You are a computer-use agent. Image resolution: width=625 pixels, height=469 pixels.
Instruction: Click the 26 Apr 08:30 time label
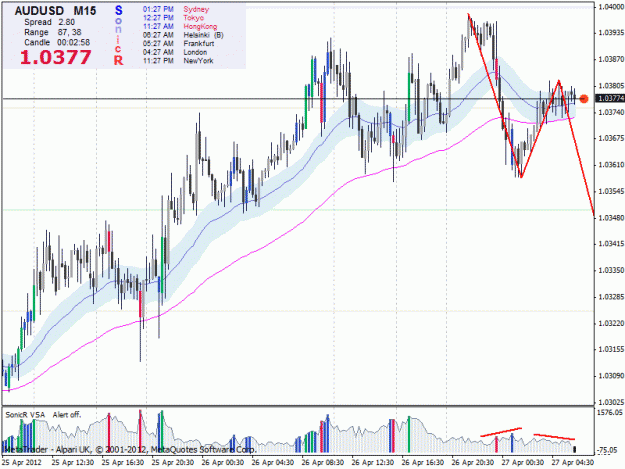[x=323, y=462]
